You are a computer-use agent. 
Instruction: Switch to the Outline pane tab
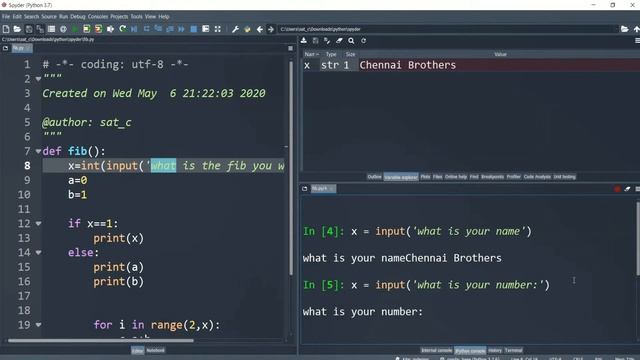tap(374, 177)
